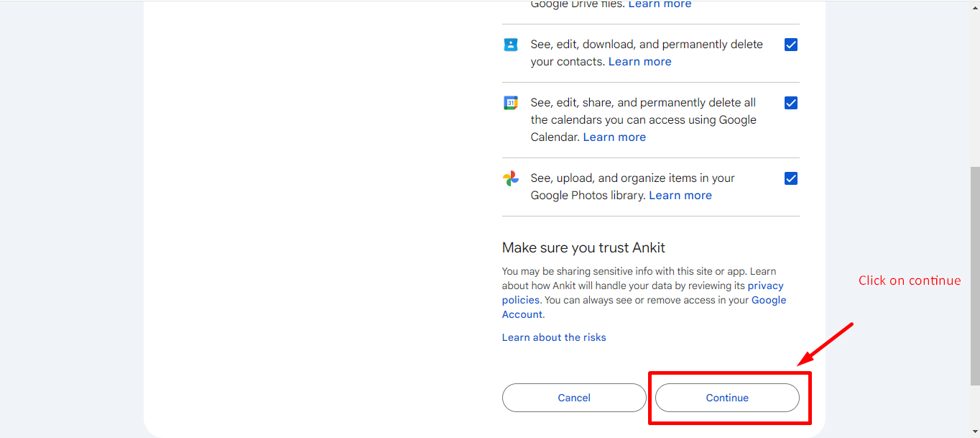Open Learn more for Google Calendar permission
The image size is (980, 438).
coord(614,137)
